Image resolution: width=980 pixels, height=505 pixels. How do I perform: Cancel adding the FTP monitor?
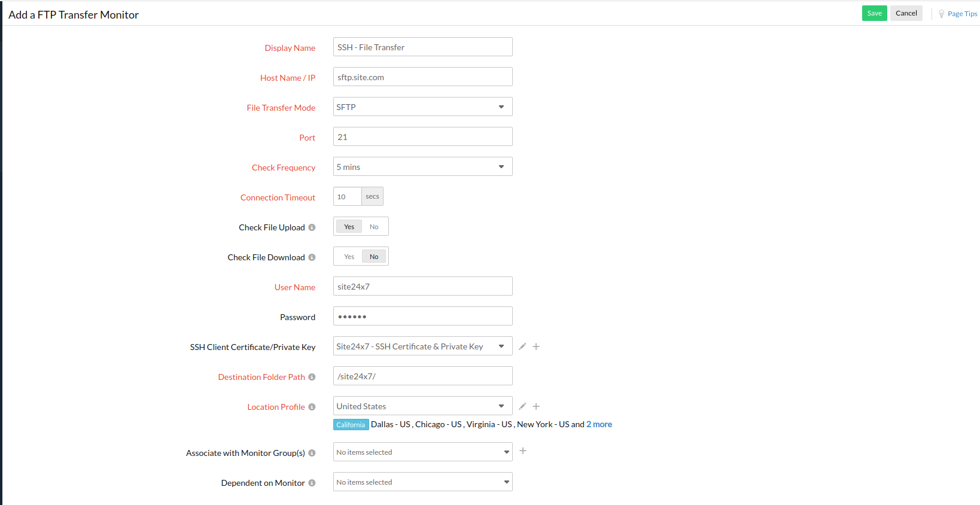point(906,13)
